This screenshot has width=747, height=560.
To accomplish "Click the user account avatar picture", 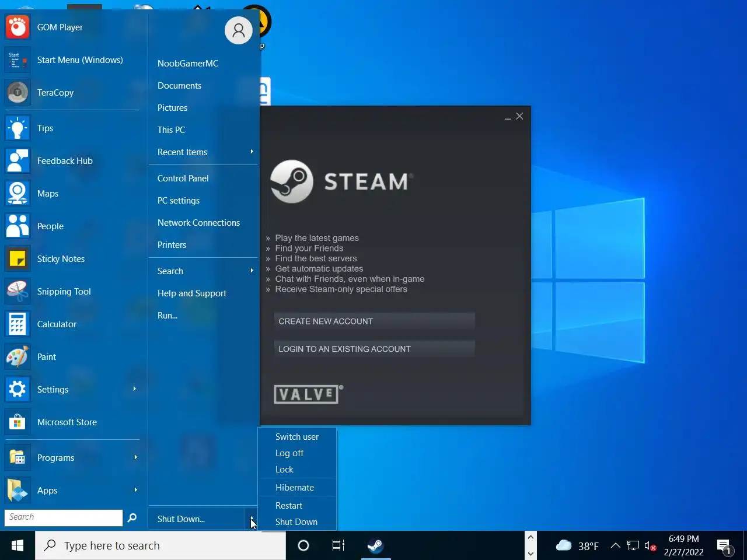I will 239,30.
